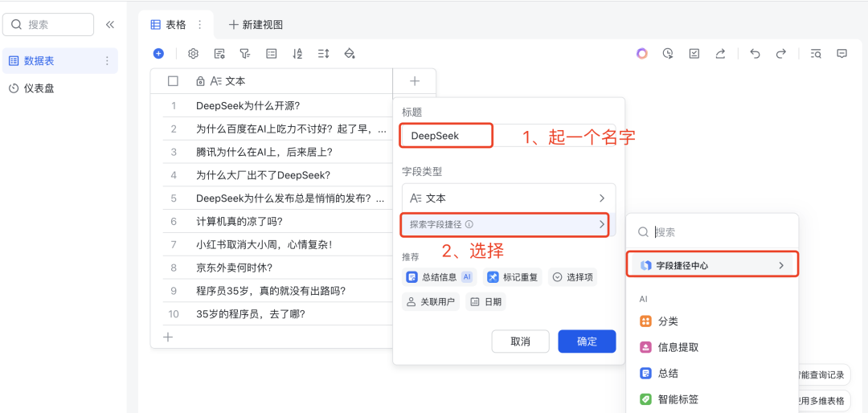The width and height of the screenshot is (868, 413).
Task: Focus the sidebar 搜索 box
Action: [x=48, y=24]
